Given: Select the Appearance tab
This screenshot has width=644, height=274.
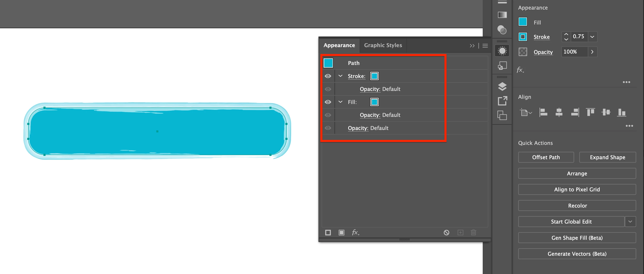Looking at the screenshot, I should coord(339,45).
